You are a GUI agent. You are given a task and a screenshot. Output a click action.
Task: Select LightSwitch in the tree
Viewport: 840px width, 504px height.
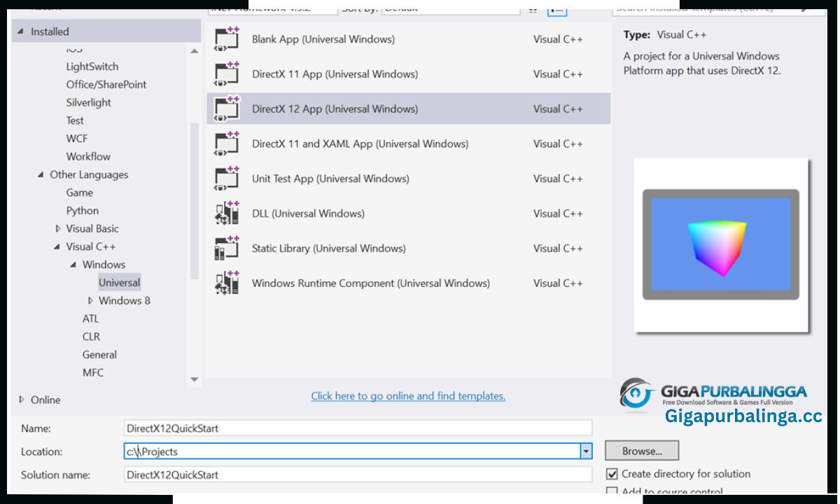pos(92,66)
